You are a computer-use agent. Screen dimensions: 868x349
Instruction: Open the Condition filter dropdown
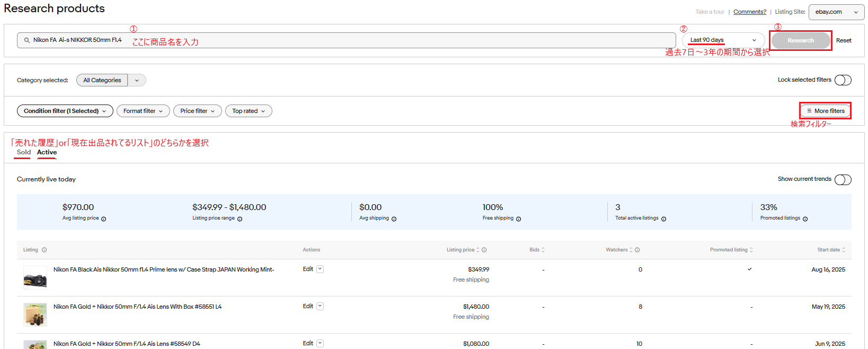pyautogui.click(x=65, y=111)
